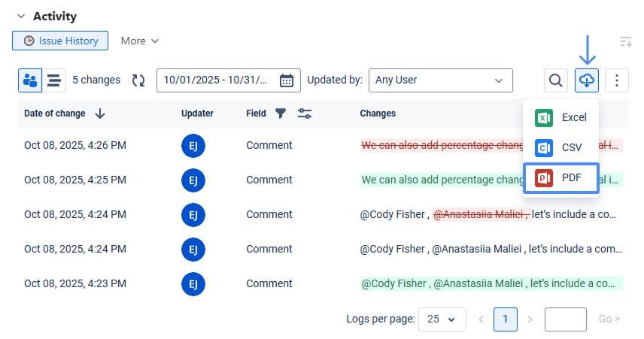
Task: Choose PDF export option
Action: pos(560,178)
